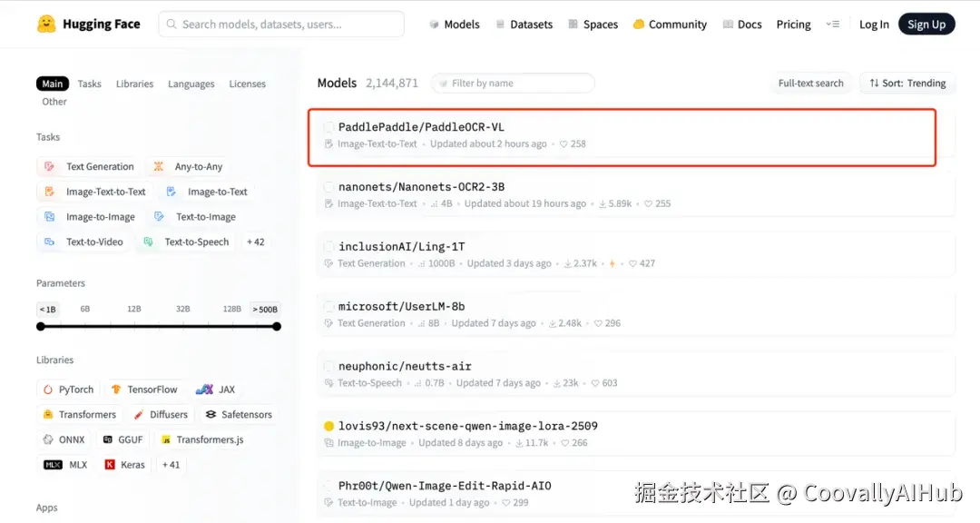Viewport: 980px width, 523px height.
Task: Click the Filter by name input field
Action: (x=513, y=83)
